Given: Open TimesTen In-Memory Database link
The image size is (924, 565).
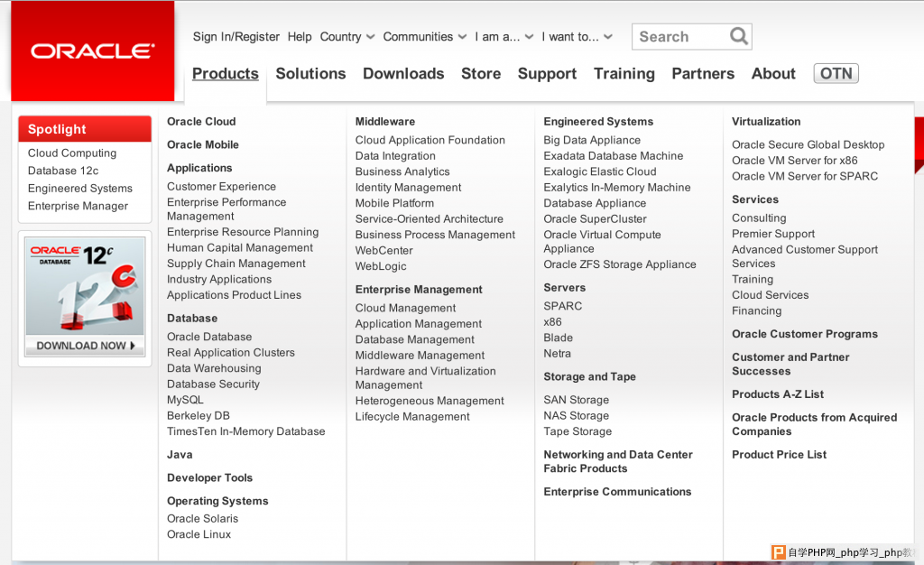Looking at the screenshot, I should click(245, 431).
